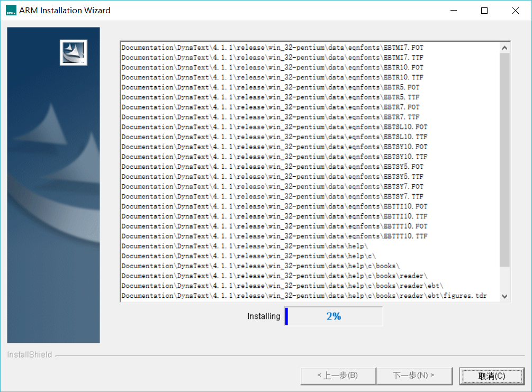Click the scroll down arrow of file list

point(504,296)
